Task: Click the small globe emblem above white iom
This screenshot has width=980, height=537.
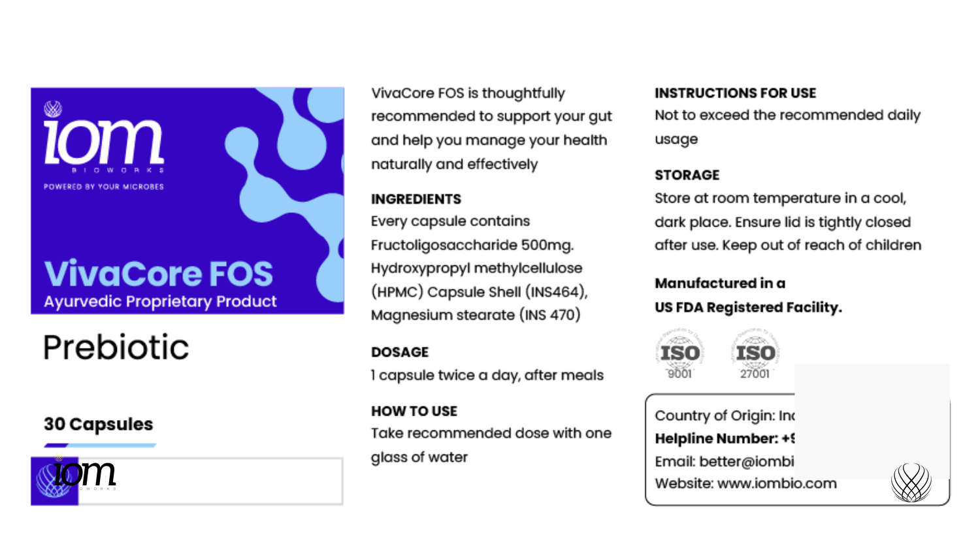Action: (53, 108)
